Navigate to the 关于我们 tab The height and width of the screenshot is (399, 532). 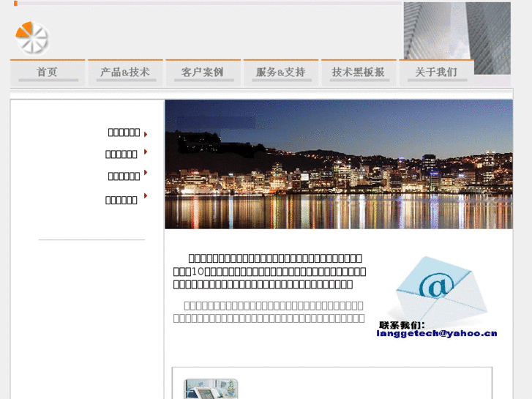pyautogui.click(x=436, y=72)
